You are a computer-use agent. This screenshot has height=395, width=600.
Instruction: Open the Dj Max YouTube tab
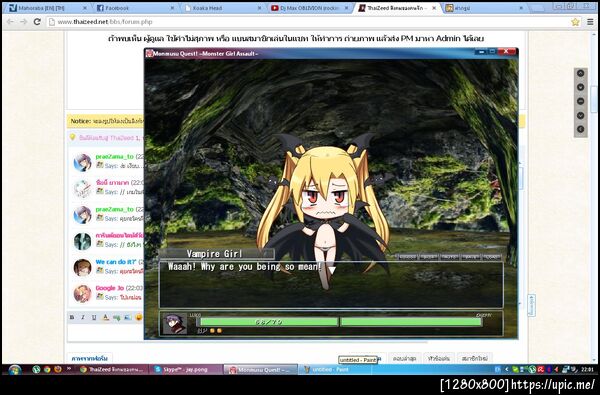310,8
